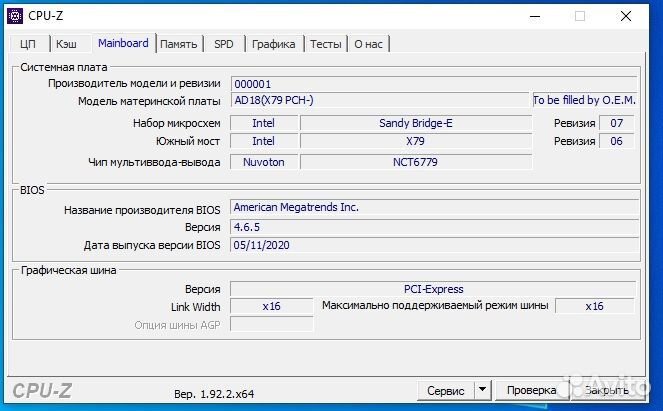Switch to the Память tab
The height and width of the screenshot is (411, 663).
[178, 44]
